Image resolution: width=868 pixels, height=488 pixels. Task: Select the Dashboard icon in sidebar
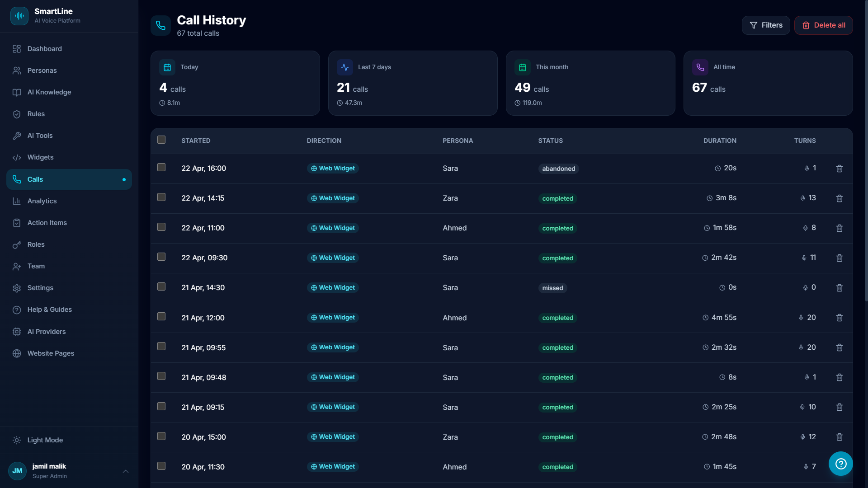(17, 49)
